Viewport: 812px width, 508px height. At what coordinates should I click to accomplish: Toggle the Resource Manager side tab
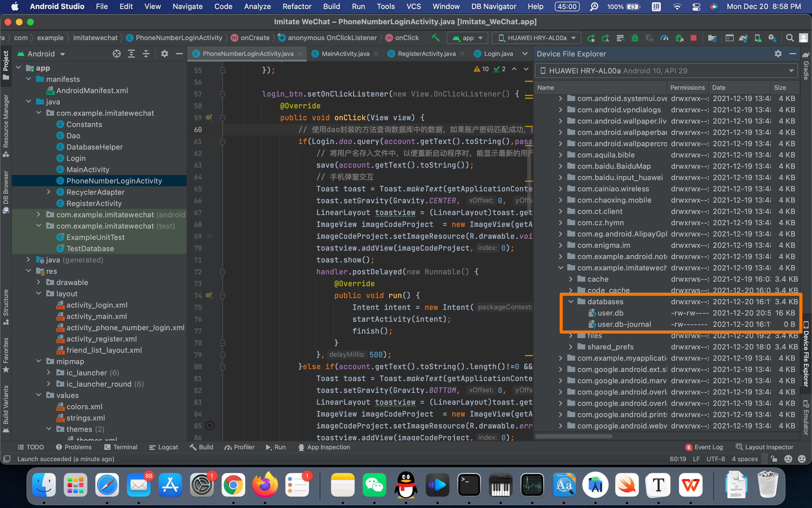click(x=6, y=125)
